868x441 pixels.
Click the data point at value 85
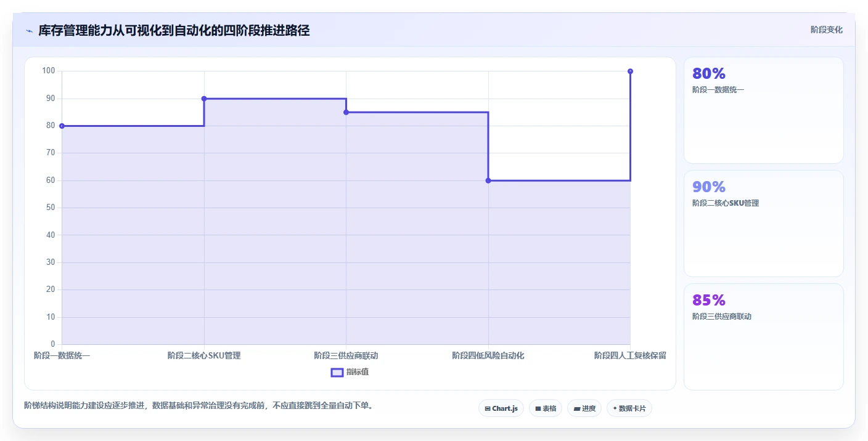[346, 112]
